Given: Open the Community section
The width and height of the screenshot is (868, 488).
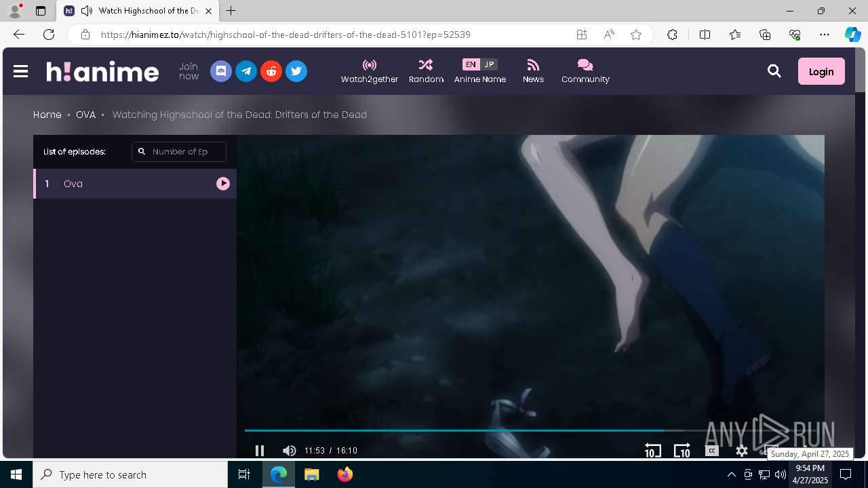Looking at the screenshot, I should click(x=585, y=71).
